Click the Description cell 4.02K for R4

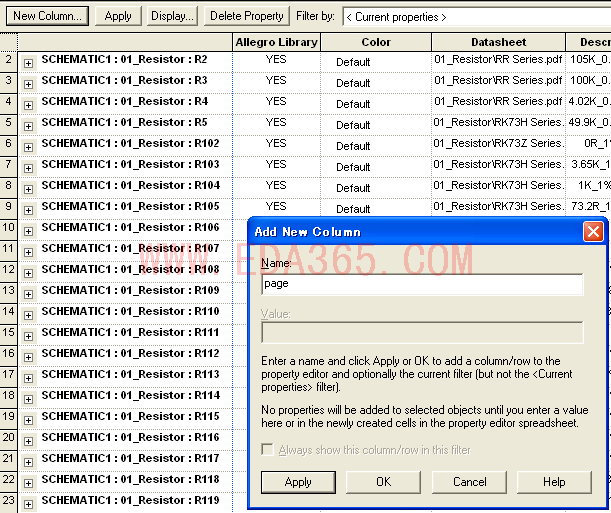589,104
